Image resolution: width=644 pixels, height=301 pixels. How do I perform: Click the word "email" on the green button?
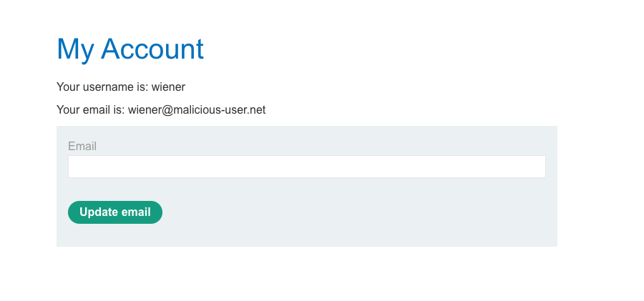[x=137, y=212]
